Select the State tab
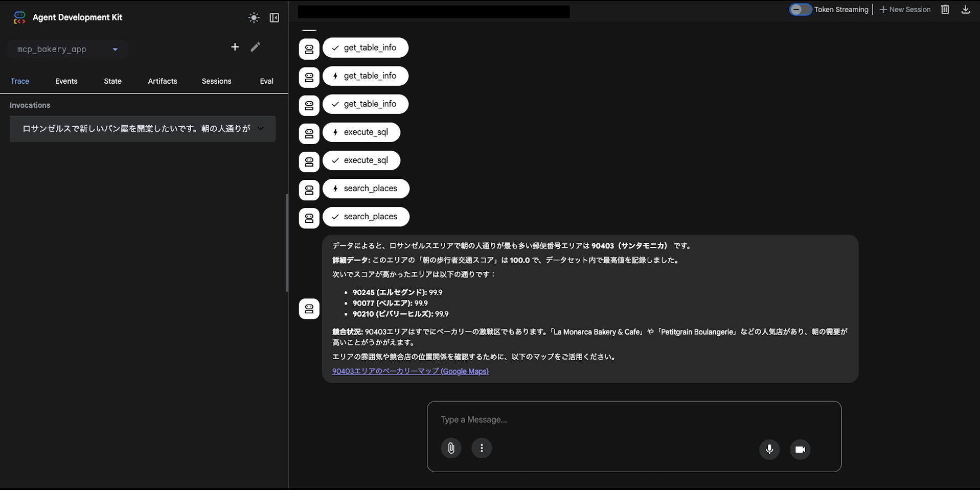This screenshot has height=490, width=980. click(x=112, y=81)
